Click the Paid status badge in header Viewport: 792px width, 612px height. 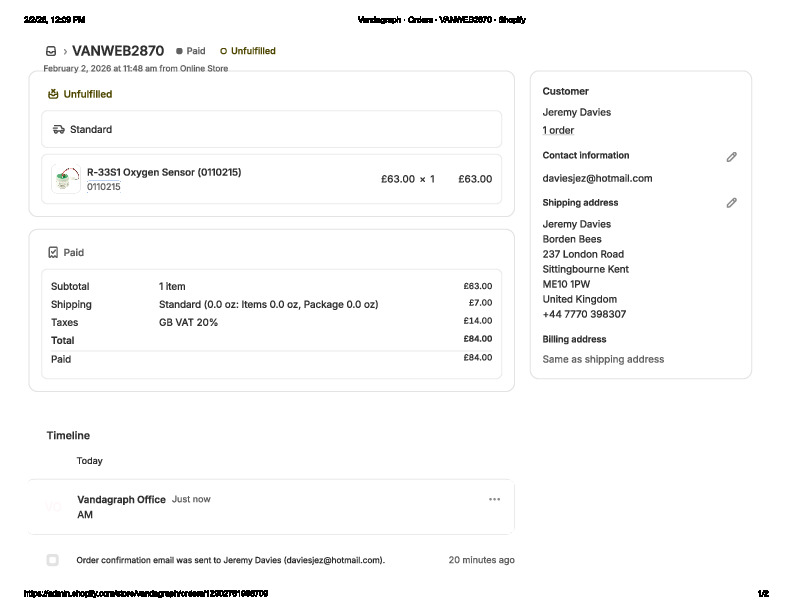190,51
